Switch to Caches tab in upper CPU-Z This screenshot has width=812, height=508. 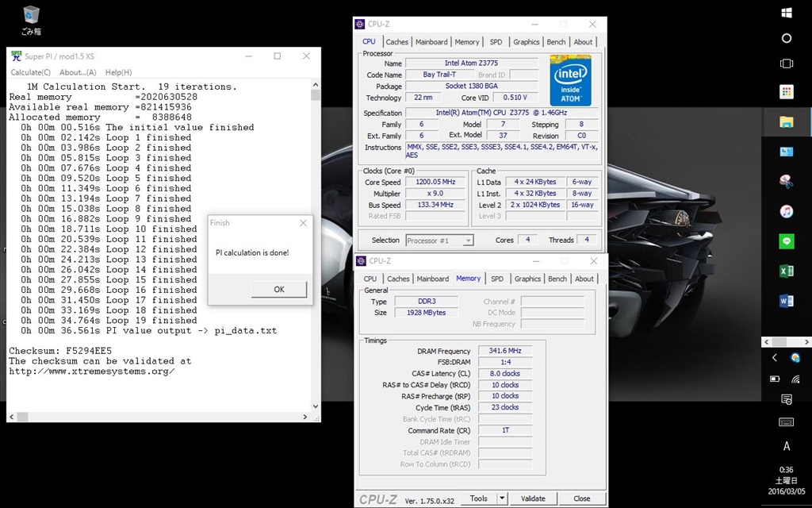(x=397, y=42)
